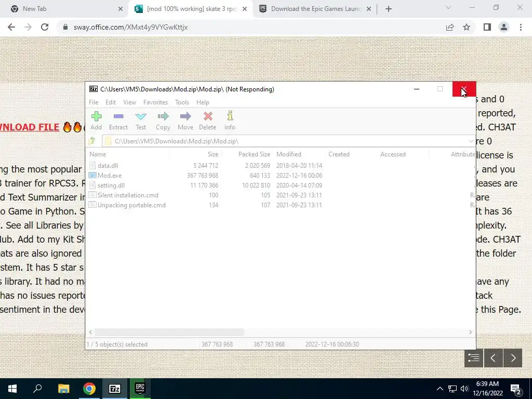The height and width of the screenshot is (399, 532).
Task: Select the setting.dll file icon
Action: 92,185
